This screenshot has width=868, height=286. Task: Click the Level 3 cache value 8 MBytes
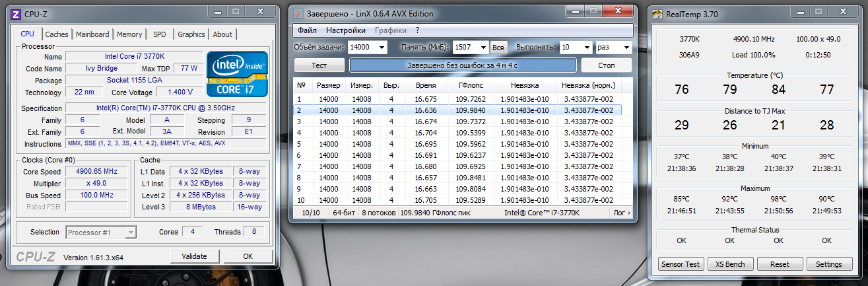[201, 207]
